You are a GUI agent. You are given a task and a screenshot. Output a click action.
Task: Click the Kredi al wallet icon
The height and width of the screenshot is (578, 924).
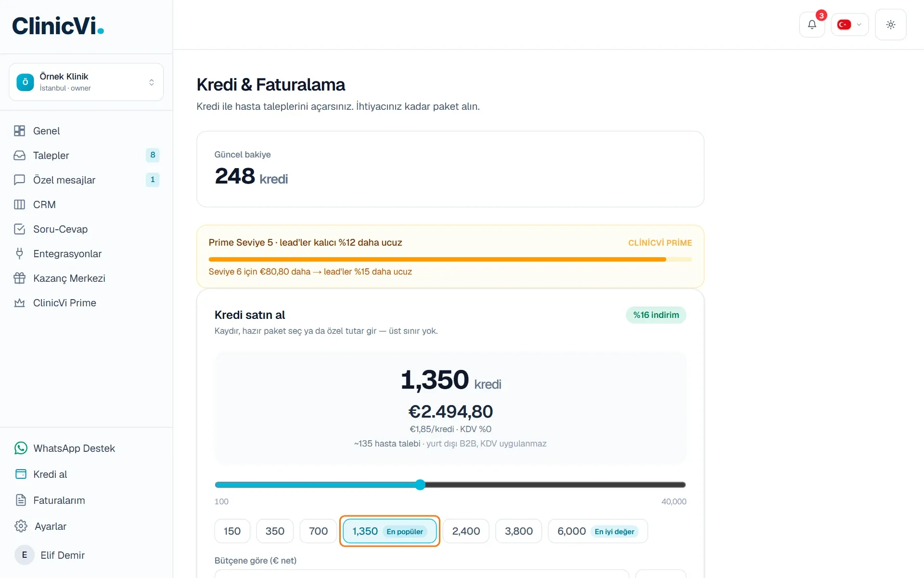tap(21, 474)
